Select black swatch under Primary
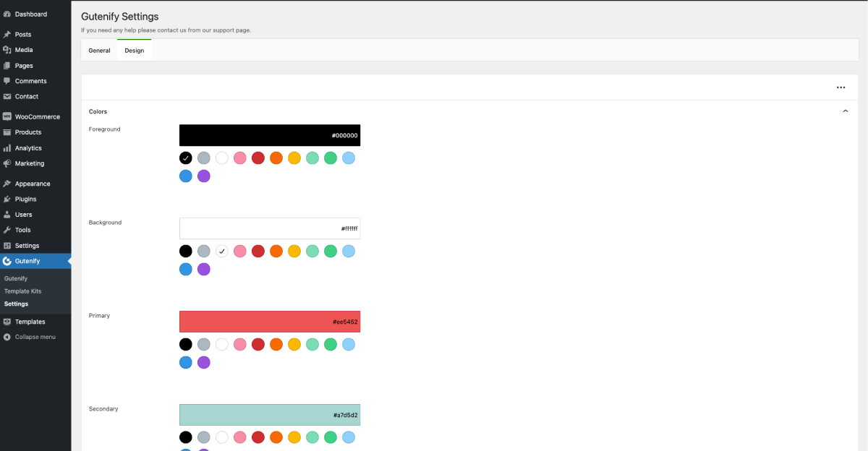This screenshot has height=451, width=868. (x=186, y=344)
